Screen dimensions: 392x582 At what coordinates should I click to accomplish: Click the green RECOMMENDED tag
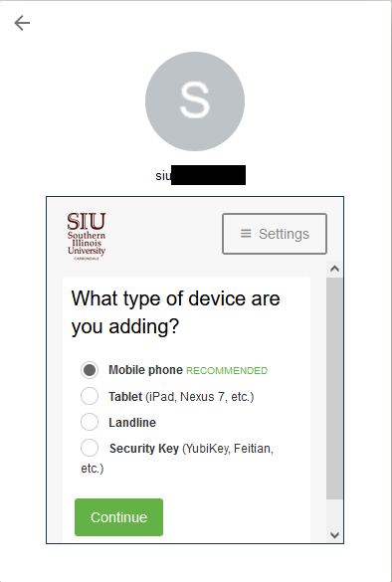(x=227, y=371)
